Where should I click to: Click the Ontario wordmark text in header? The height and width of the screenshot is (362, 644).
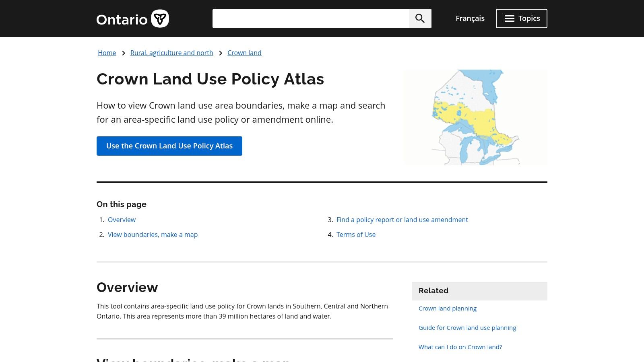(122, 19)
